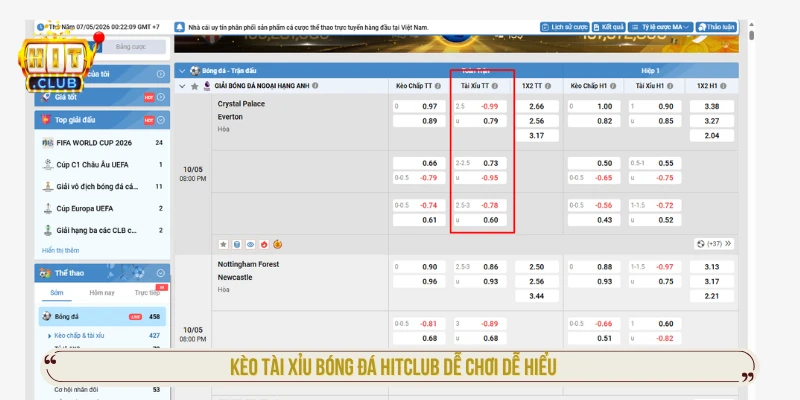Screen dimensions: 800x400
Task: Pick Crystal Palace Kèo Chấp TT odds 0.97
Action: coord(419,107)
